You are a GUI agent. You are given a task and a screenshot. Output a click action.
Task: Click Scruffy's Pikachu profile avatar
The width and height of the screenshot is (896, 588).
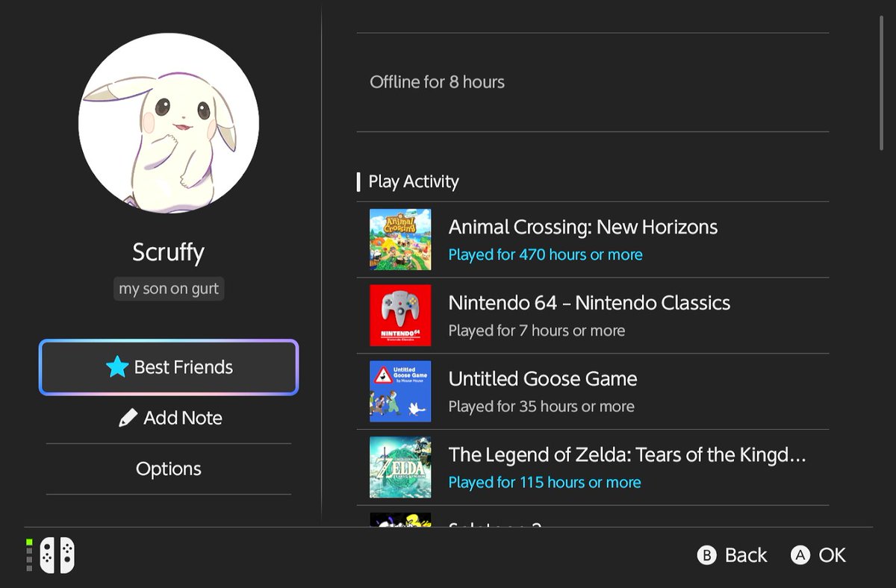(169, 123)
